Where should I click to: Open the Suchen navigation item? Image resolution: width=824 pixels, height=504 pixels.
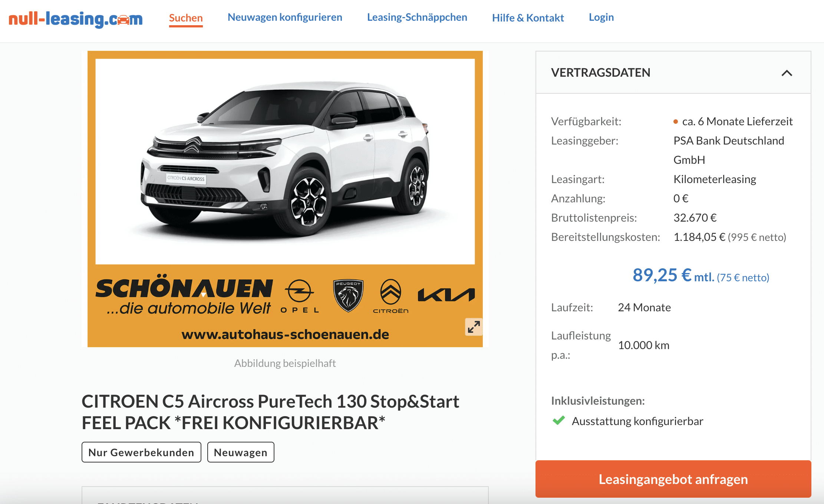[x=186, y=18]
